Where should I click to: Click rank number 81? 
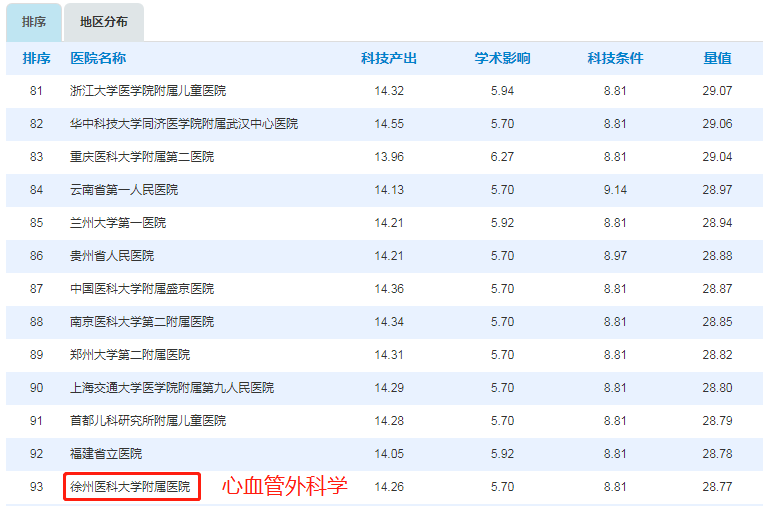point(36,91)
